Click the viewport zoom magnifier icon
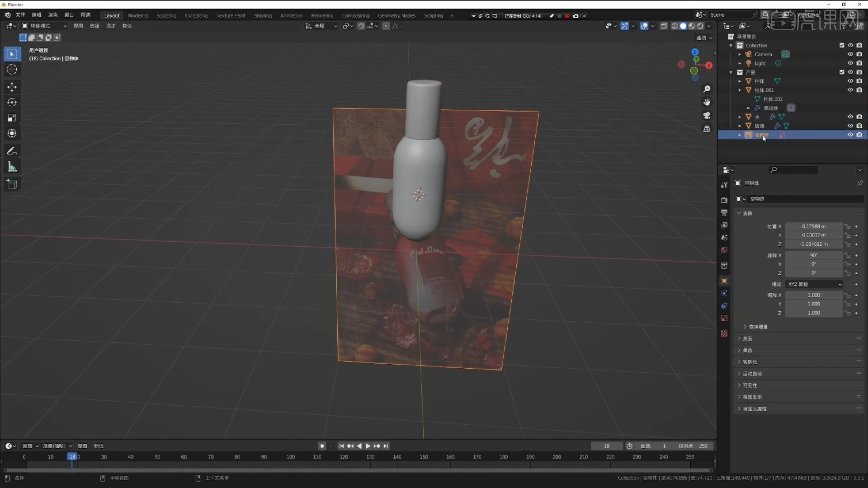This screenshot has height=488, width=868. pos(707,89)
